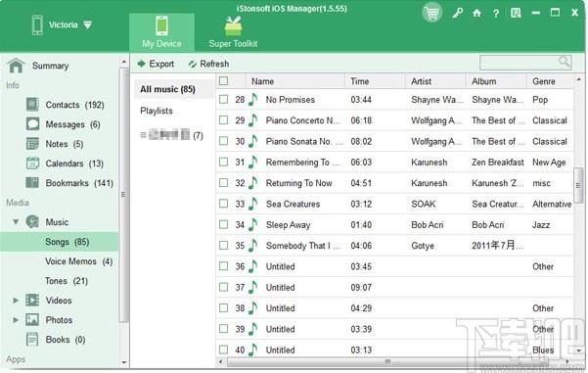588x373 pixels.
Task: Check the box for song 28 No Promises
Action: coord(223,100)
